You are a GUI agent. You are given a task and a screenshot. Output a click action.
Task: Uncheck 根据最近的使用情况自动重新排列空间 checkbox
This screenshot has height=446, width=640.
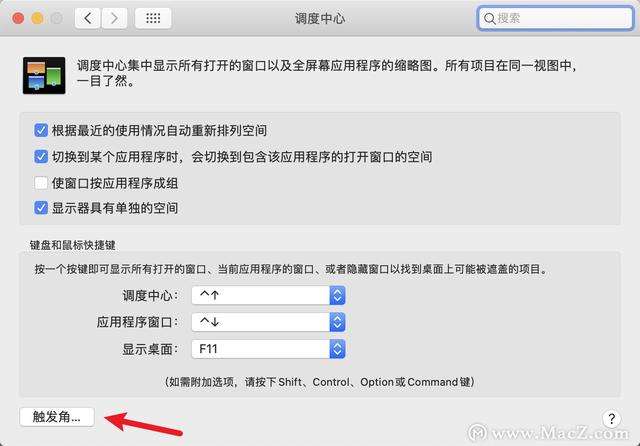pos(41,131)
